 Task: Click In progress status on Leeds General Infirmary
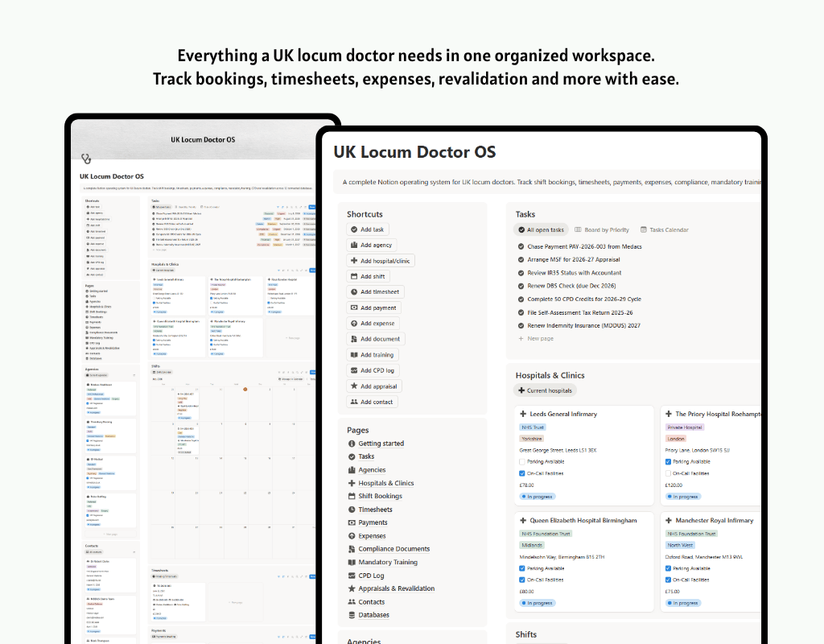tap(537, 497)
